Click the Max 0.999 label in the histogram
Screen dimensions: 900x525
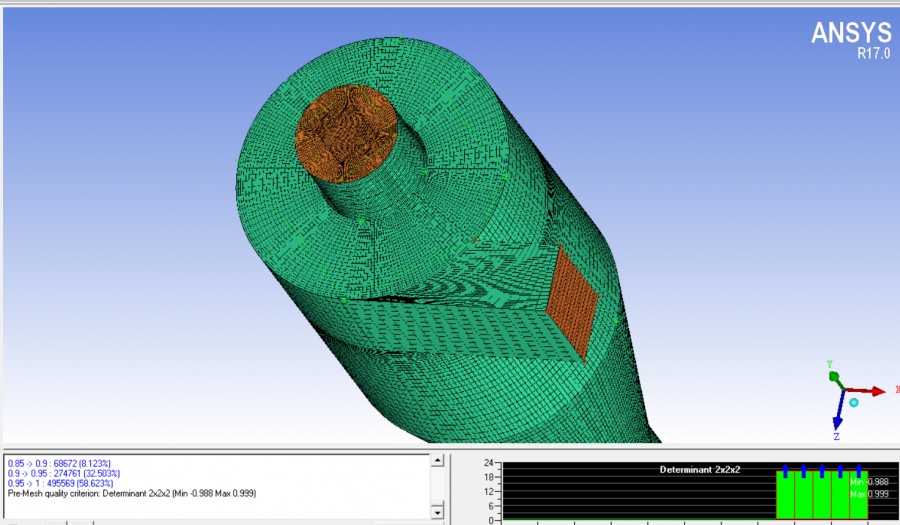pos(869,494)
